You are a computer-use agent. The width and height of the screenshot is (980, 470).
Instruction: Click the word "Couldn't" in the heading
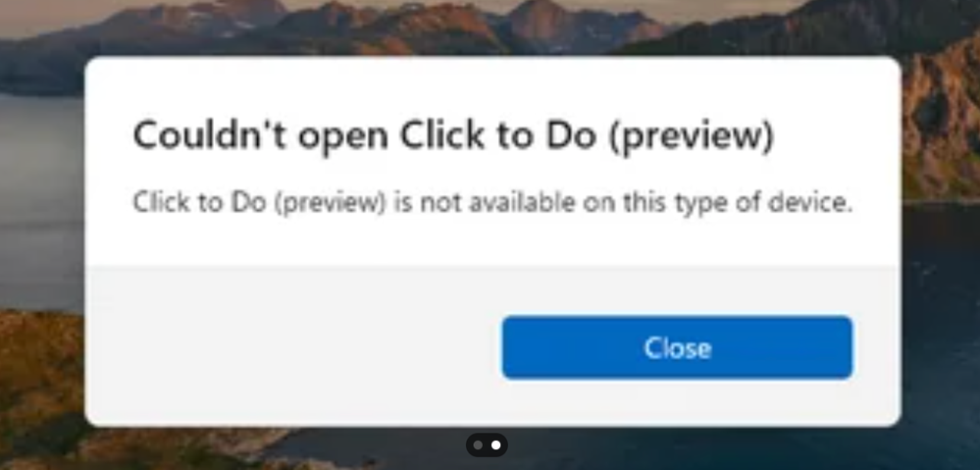[209, 135]
